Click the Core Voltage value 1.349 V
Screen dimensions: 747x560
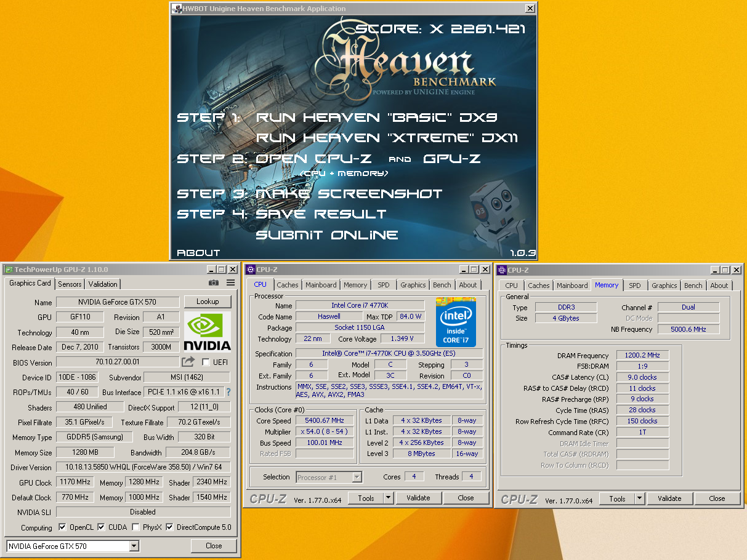point(402,338)
